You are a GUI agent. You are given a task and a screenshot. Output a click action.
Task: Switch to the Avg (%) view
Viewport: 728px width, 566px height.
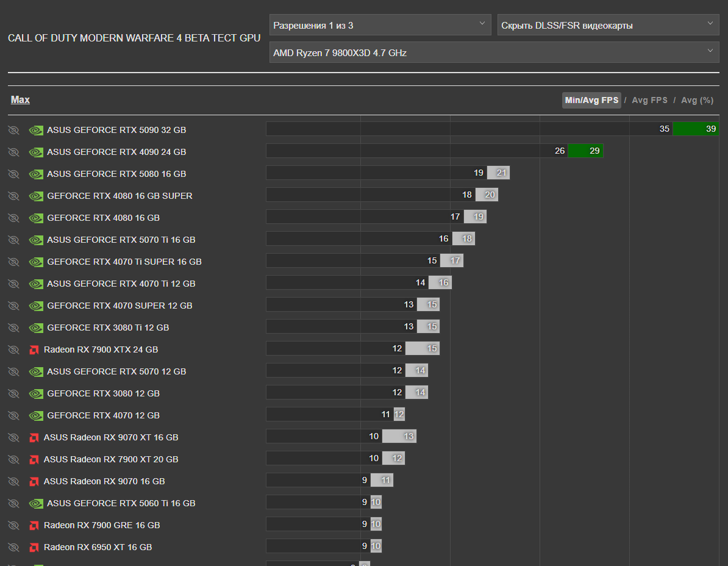(697, 100)
